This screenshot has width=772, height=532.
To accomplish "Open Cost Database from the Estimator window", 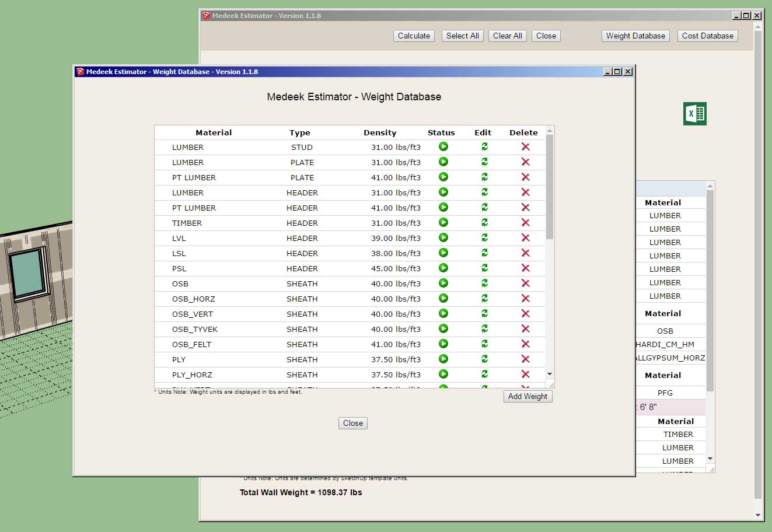I will click(707, 36).
